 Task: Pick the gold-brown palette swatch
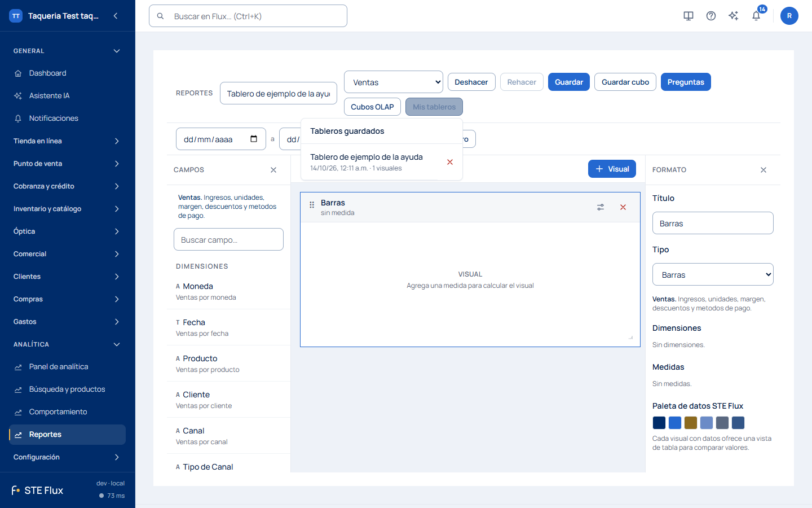[x=691, y=423]
